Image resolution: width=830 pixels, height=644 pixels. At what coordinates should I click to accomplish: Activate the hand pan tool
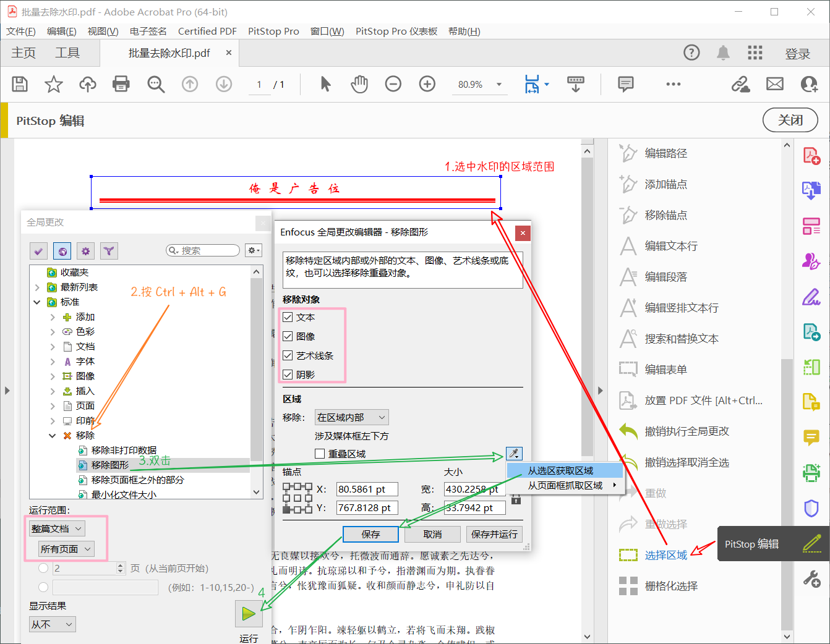(x=359, y=84)
